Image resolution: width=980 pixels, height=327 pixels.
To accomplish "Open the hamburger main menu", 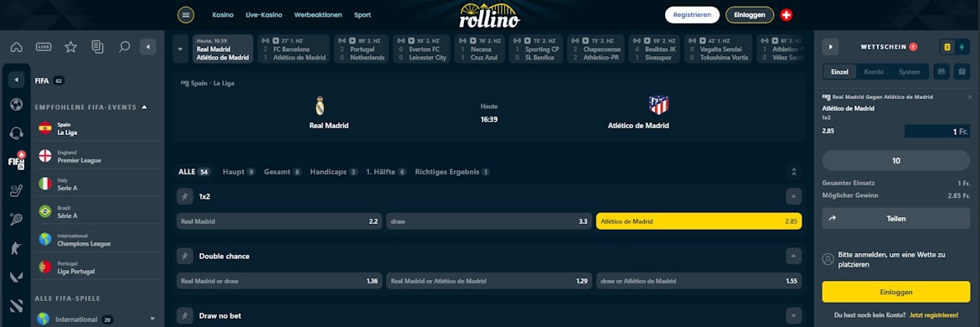I will (x=186, y=15).
